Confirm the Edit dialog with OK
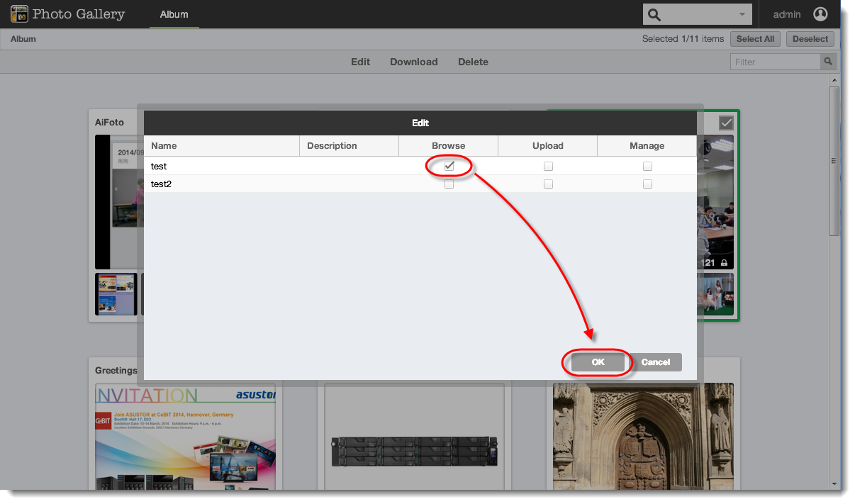855x504 pixels. [x=598, y=362]
